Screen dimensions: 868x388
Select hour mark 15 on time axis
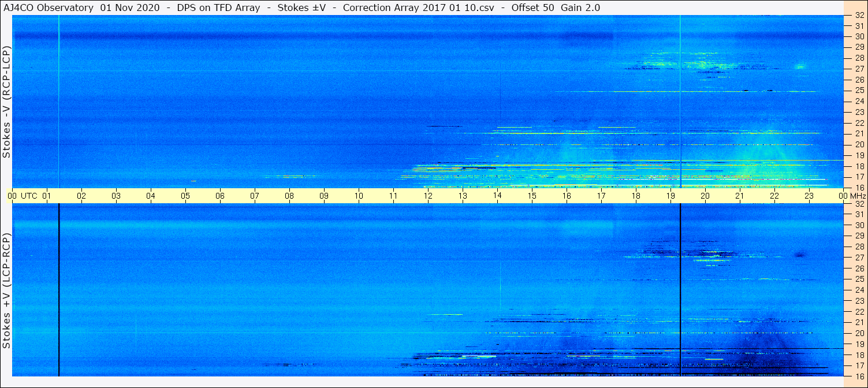pos(532,196)
